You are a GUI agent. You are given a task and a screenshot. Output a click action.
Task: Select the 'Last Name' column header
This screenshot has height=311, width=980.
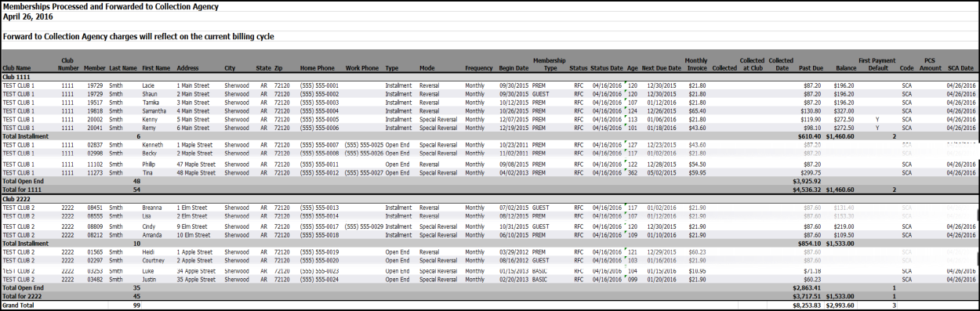122,68
